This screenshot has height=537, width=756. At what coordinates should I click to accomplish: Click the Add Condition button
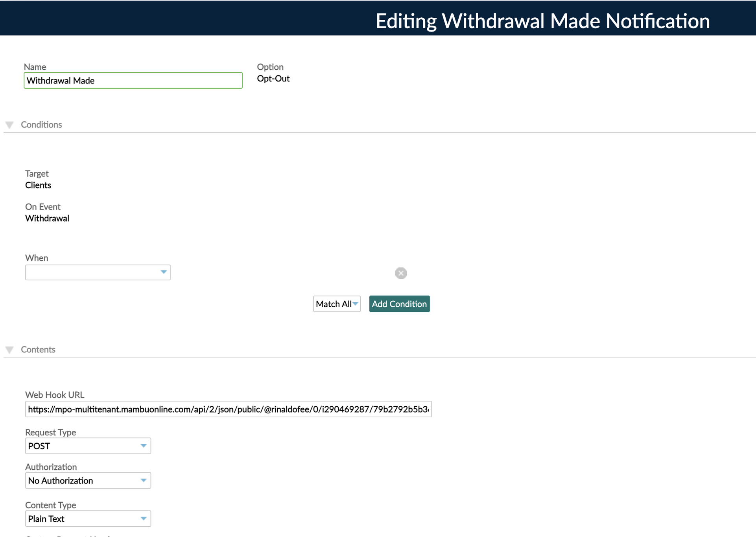(399, 304)
